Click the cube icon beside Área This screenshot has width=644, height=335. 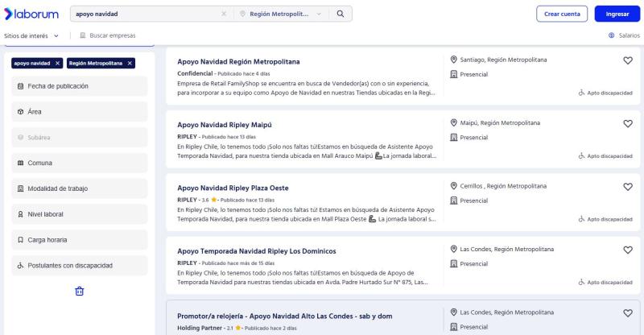tap(21, 112)
